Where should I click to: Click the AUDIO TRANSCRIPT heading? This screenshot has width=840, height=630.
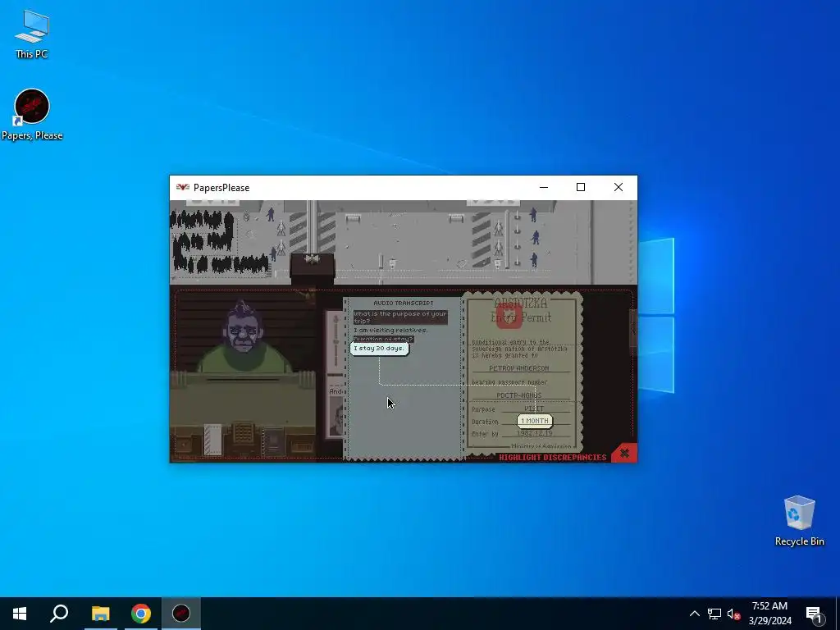click(x=404, y=304)
